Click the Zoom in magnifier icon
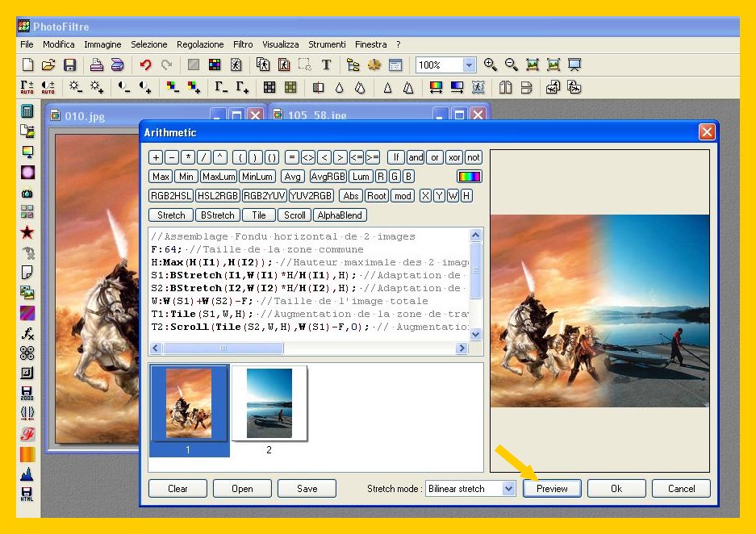Screen dimensions: 756x534 point(491,65)
